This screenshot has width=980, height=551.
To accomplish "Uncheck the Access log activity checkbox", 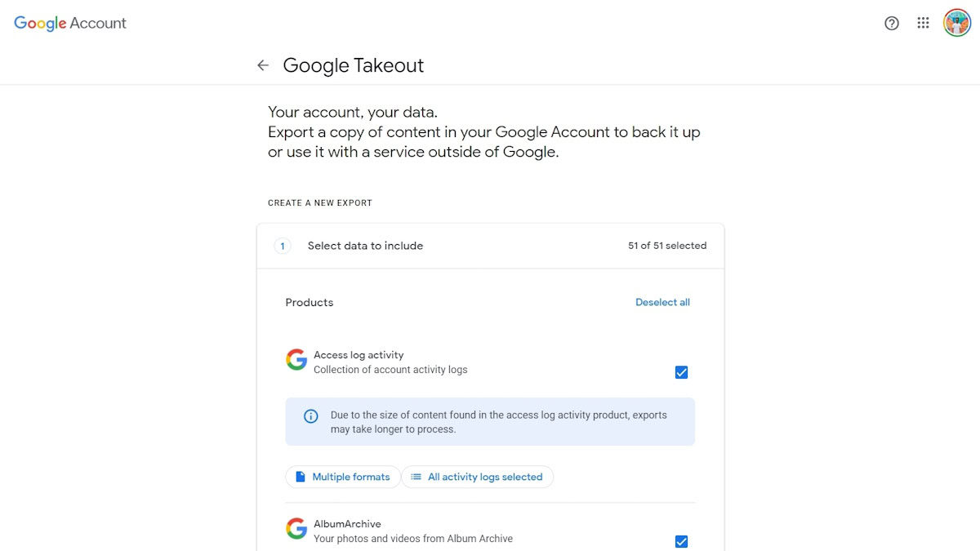I will tap(681, 372).
